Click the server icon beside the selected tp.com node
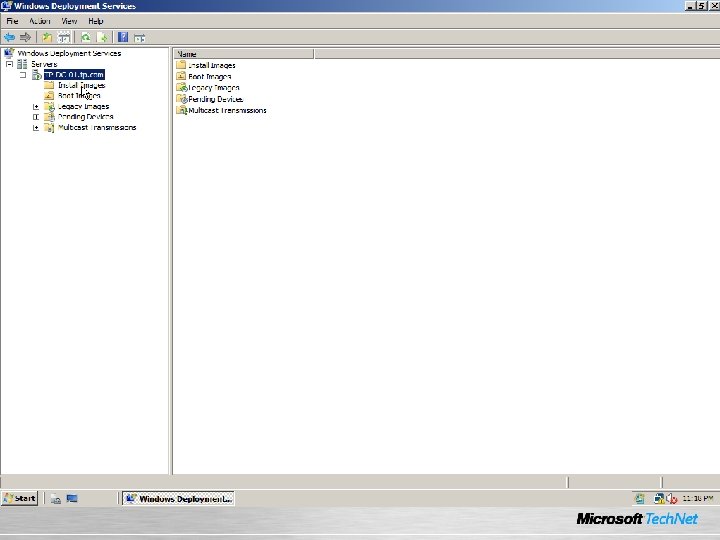 point(37,75)
